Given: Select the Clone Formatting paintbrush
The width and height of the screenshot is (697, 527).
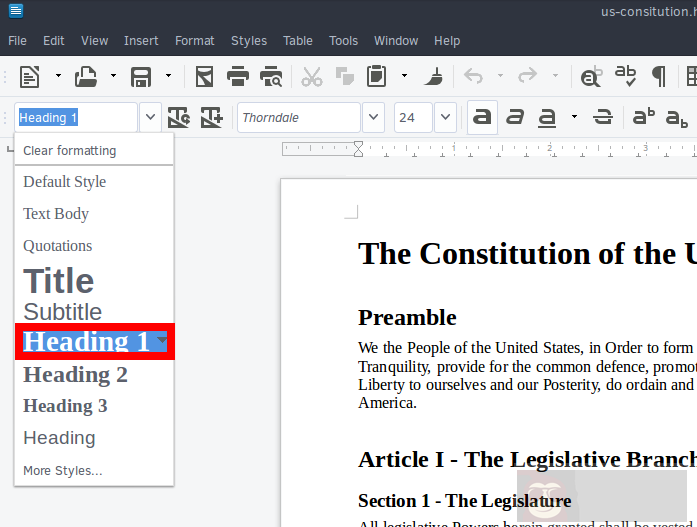Looking at the screenshot, I should tap(433, 76).
